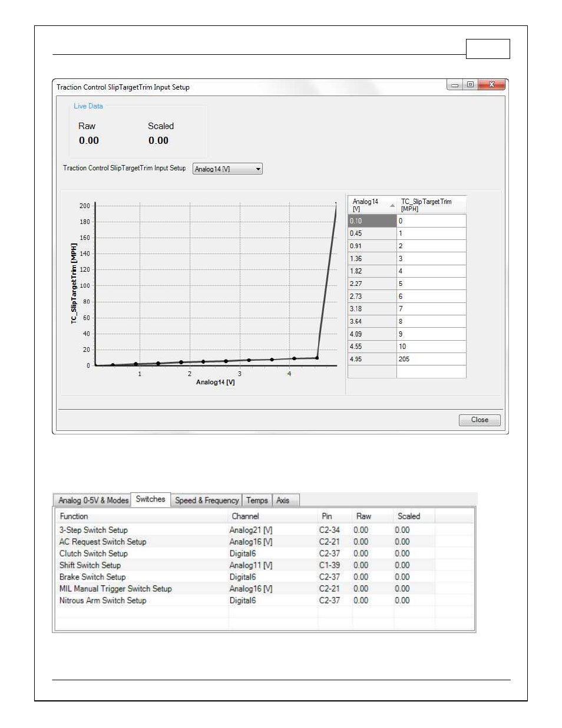Select the Clutch Switch Setup row

(x=264, y=554)
